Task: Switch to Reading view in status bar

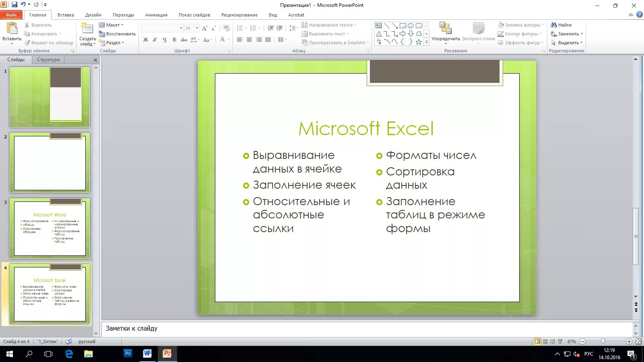Action: pyautogui.click(x=553, y=341)
